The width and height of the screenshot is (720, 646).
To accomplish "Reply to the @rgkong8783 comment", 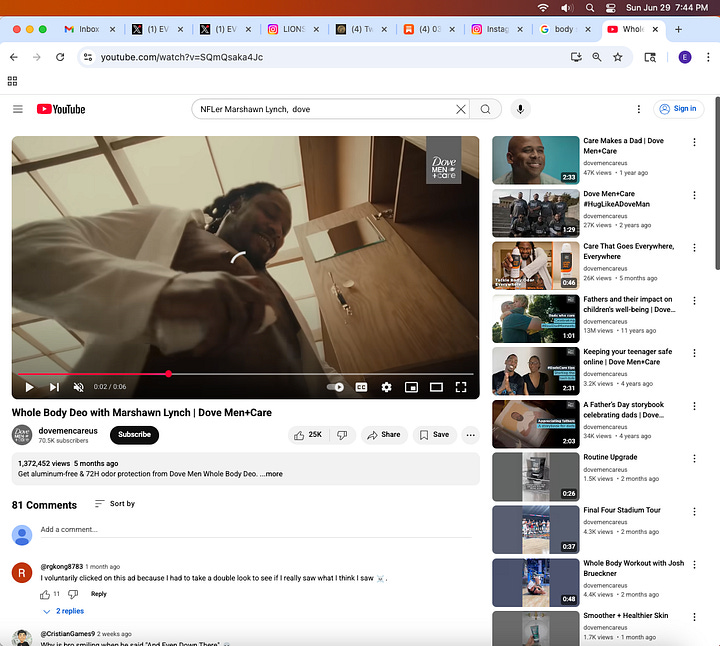I will coord(99,594).
